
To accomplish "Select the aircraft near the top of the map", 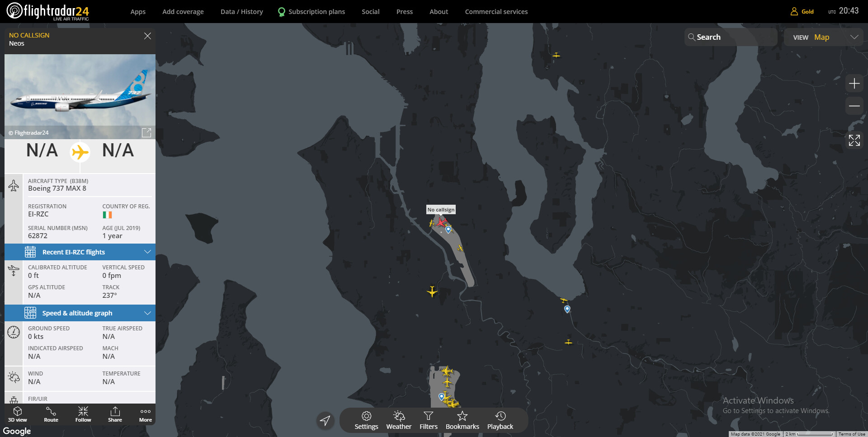I will click(x=556, y=55).
